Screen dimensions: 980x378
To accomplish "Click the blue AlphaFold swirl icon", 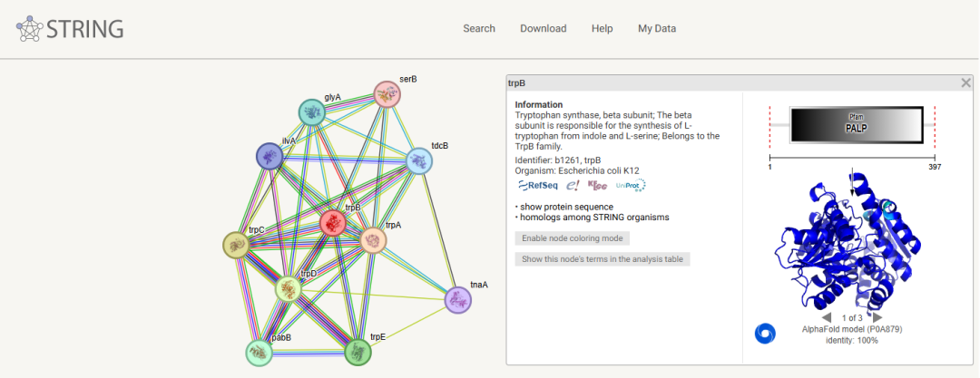I will (765, 333).
